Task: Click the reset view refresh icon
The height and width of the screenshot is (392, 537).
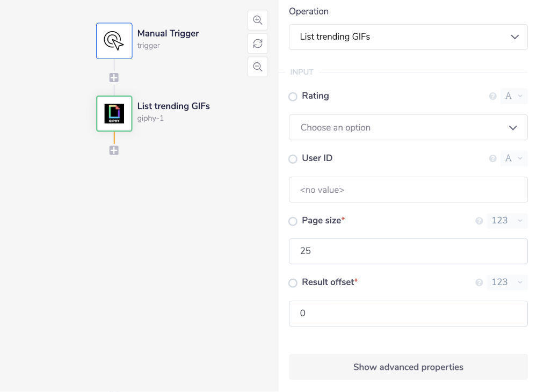Action: 258,43
